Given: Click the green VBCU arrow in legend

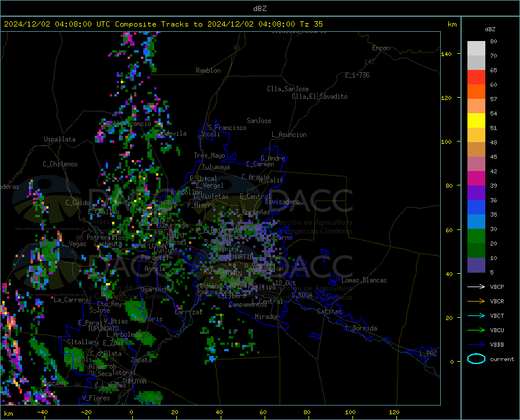Looking at the screenshot, I should (x=476, y=330).
